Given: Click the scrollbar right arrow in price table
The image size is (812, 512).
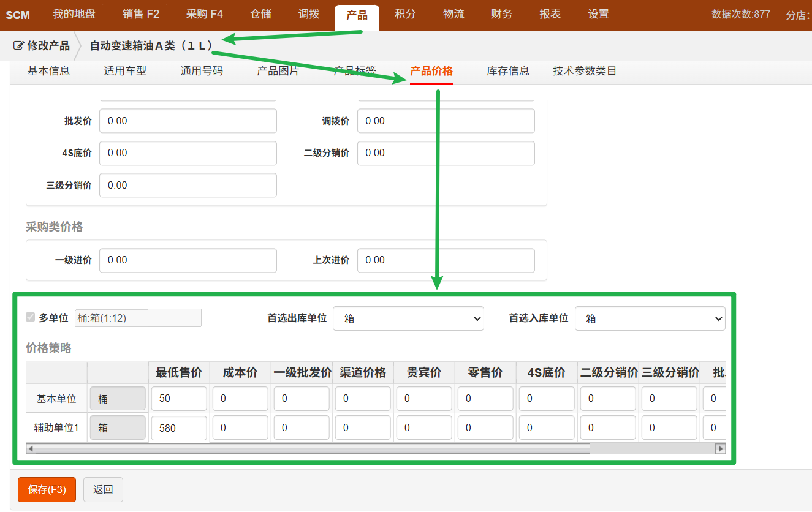Looking at the screenshot, I should [x=720, y=448].
